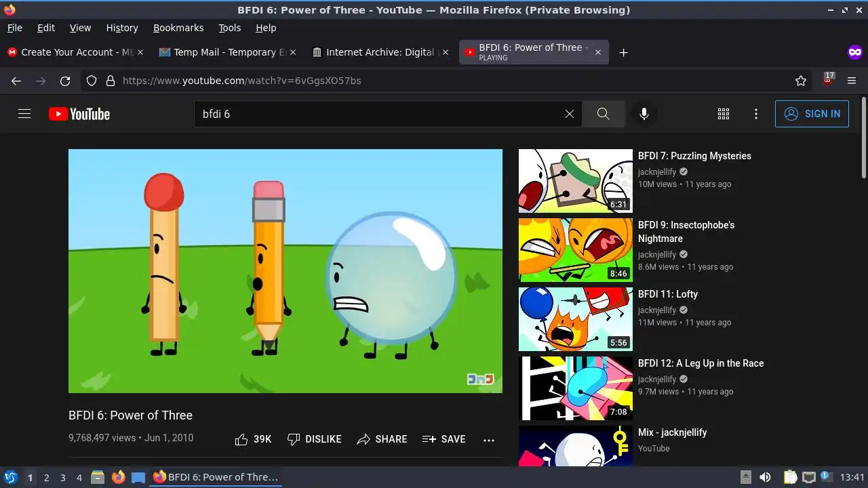868x488 pixels.
Task: Open the YouTube guide hamburger menu
Action: pos(24,114)
